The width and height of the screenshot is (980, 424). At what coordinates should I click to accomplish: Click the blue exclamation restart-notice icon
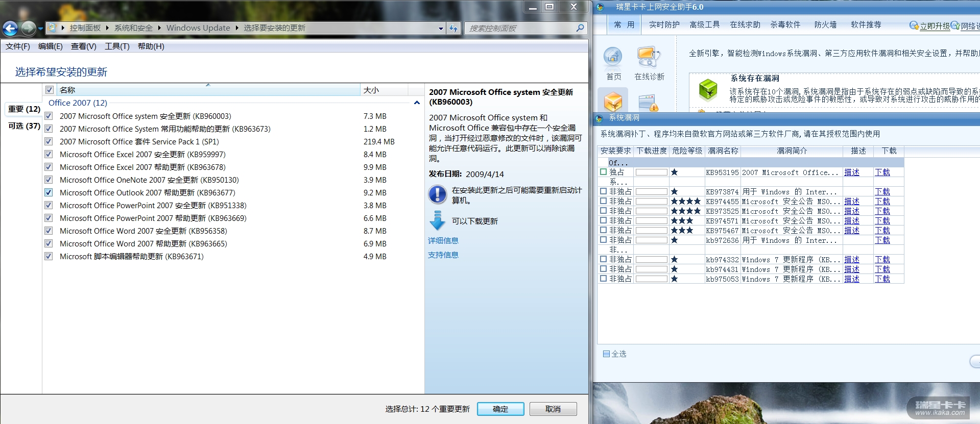point(438,194)
